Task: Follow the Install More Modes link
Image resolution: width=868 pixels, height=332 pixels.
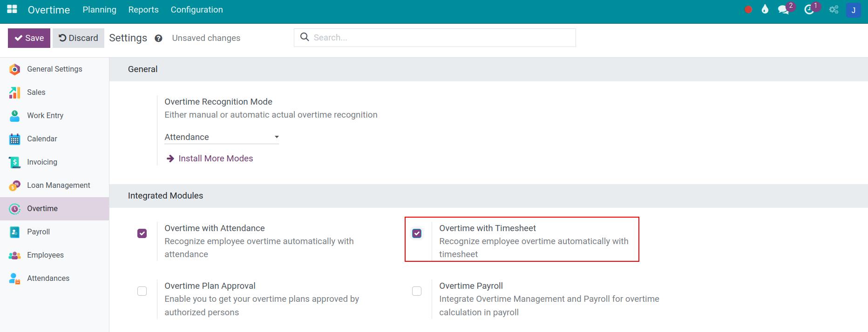Action: pyautogui.click(x=215, y=159)
